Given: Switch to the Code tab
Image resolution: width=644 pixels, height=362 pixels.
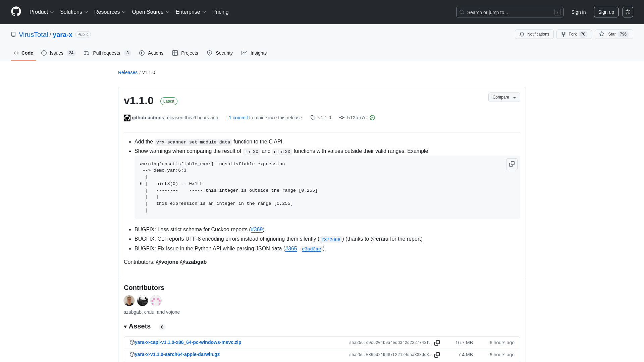Looking at the screenshot, I should [x=23, y=53].
